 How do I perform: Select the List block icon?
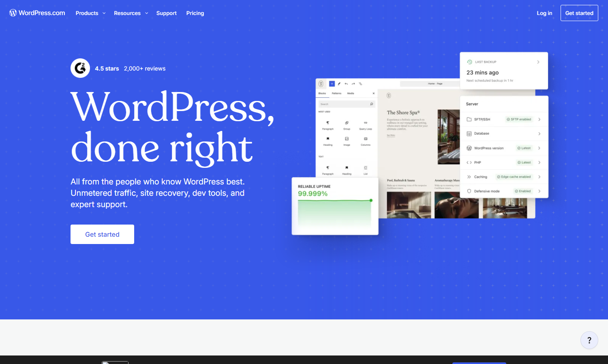click(366, 167)
